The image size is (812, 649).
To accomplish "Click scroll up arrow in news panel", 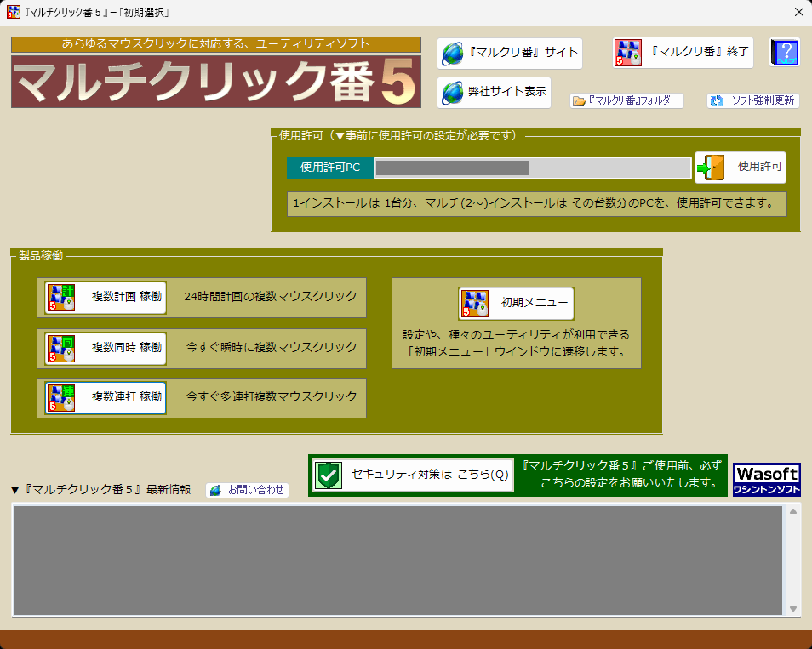I will 792,512.
